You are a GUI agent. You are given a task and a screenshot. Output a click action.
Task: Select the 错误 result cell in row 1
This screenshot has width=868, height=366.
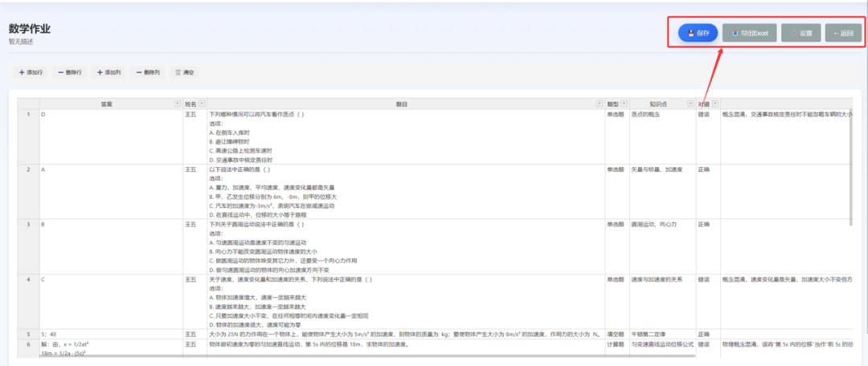click(x=708, y=136)
